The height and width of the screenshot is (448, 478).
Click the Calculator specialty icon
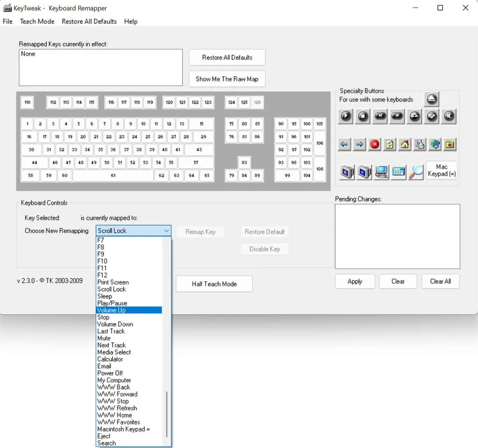click(399, 172)
